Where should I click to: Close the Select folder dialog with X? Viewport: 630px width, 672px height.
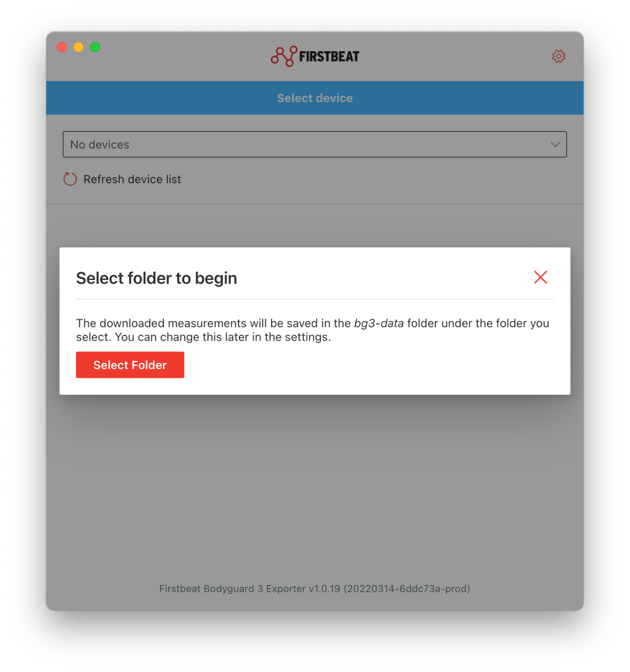(540, 277)
